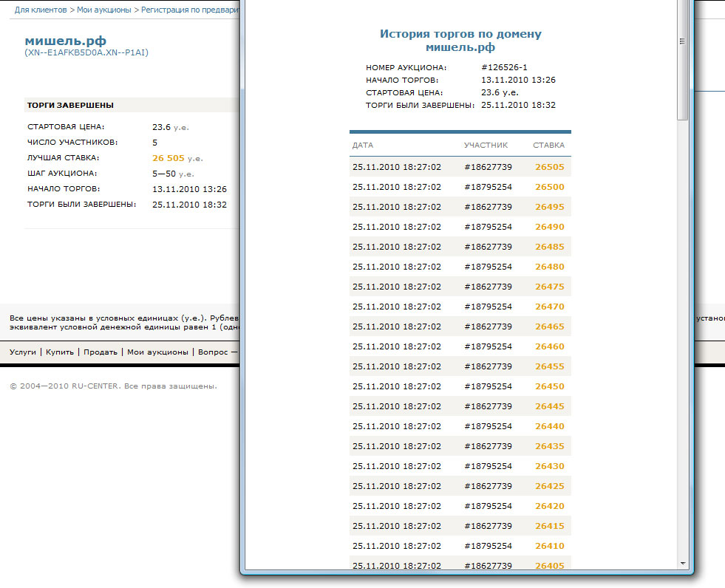Select the bid value 26475
Screen dimensions: 725x588
tap(550, 287)
